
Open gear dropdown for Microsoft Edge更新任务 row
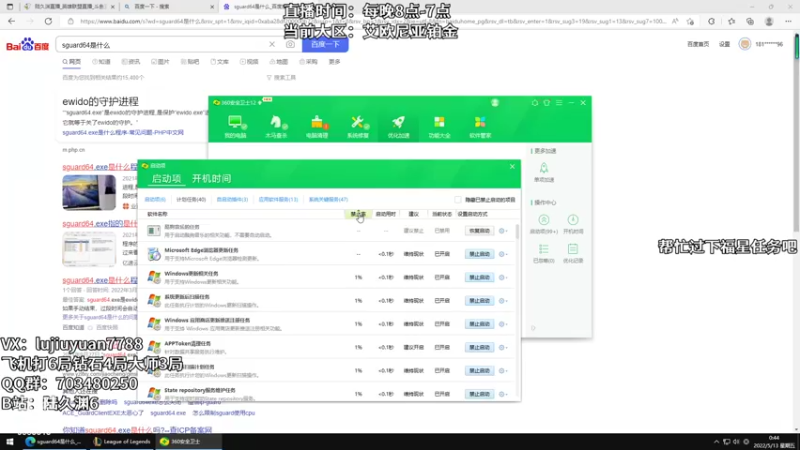pos(503,254)
